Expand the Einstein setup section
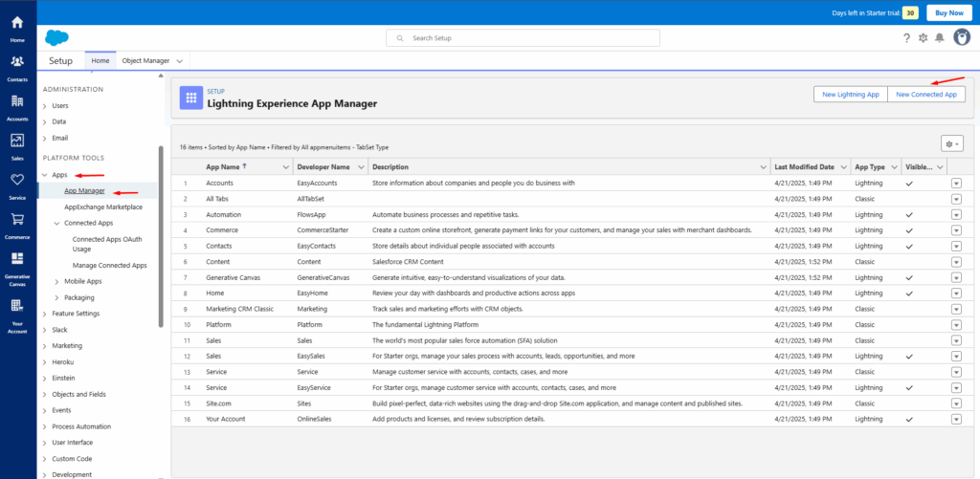 pyautogui.click(x=44, y=379)
